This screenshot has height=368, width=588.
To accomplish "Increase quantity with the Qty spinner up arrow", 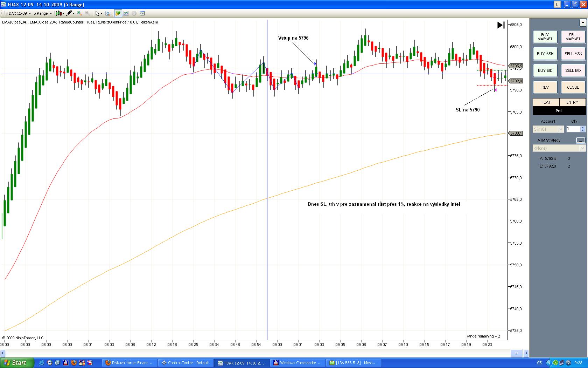I will (x=583, y=128).
